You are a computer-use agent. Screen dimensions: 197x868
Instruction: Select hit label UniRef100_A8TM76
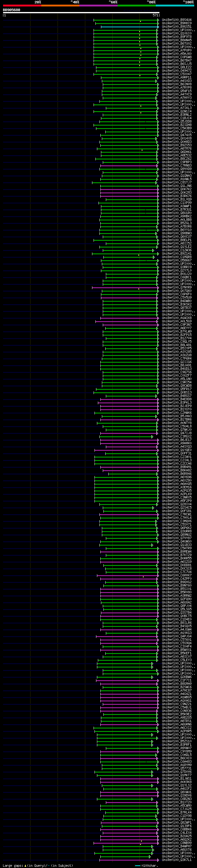[x=176, y=149]
